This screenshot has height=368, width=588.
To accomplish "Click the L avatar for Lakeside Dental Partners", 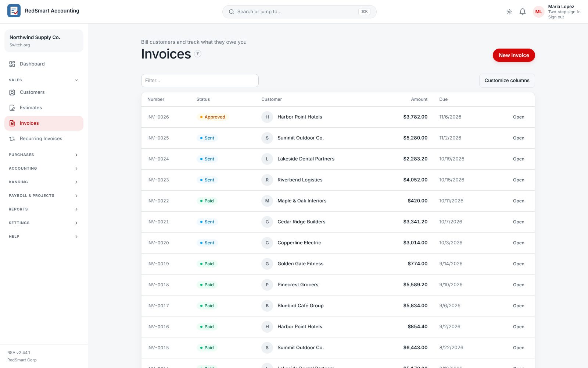I will [x=267, y=159].
